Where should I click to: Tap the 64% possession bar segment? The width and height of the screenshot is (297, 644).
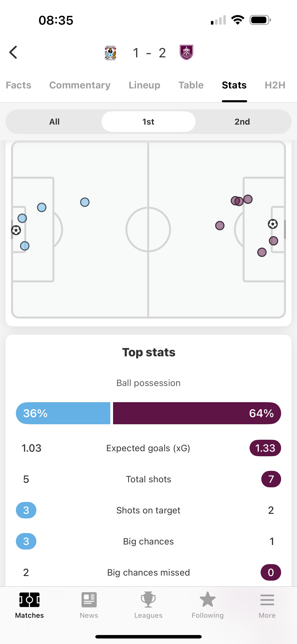click(197, 413)
